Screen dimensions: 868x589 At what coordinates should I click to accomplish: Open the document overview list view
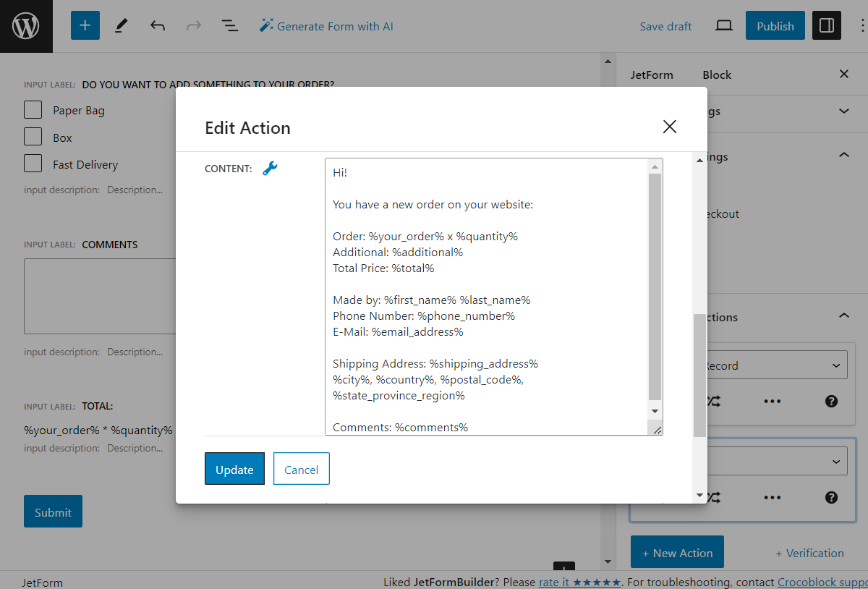(x=229, y=25)
